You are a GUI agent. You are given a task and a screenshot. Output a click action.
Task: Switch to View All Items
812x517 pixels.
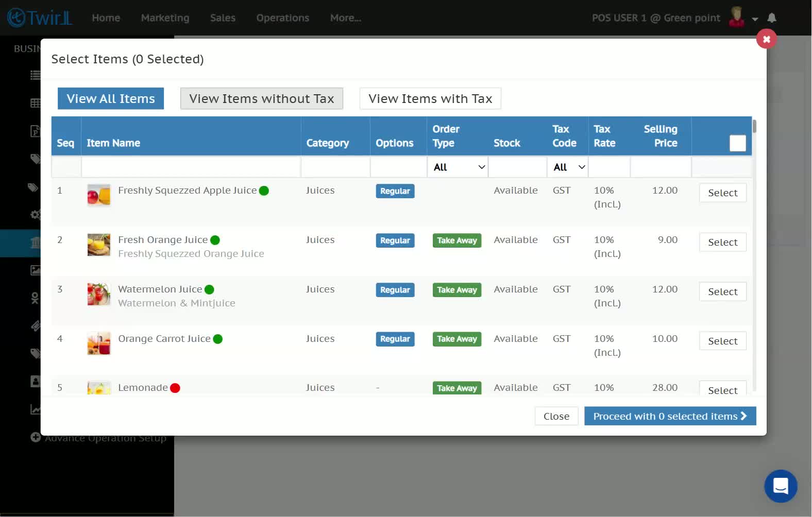click(x=111, y=98)
